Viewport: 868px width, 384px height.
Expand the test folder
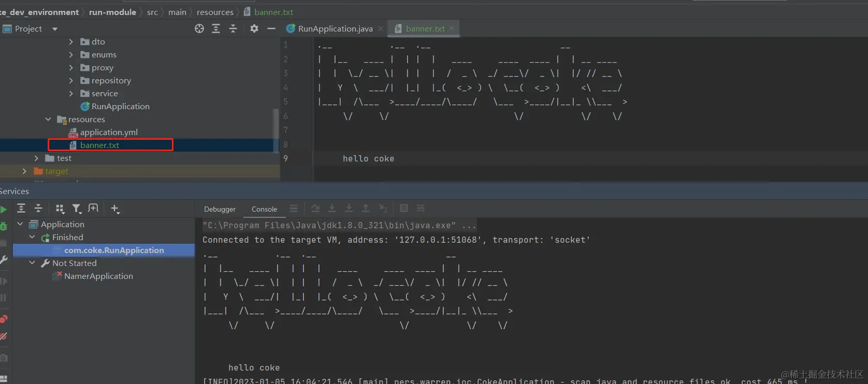point(36,158)
